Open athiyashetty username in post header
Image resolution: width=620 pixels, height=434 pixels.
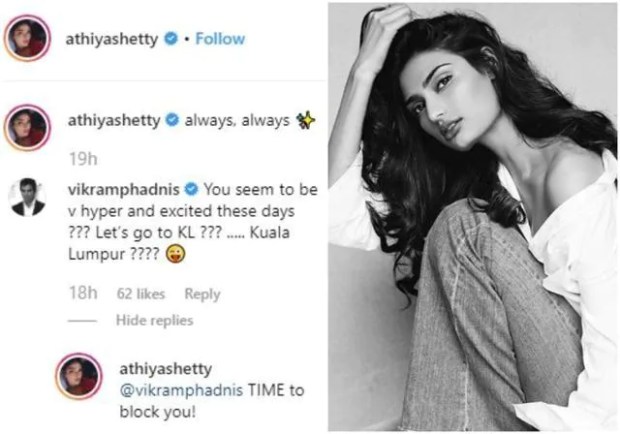pos(112,39)
